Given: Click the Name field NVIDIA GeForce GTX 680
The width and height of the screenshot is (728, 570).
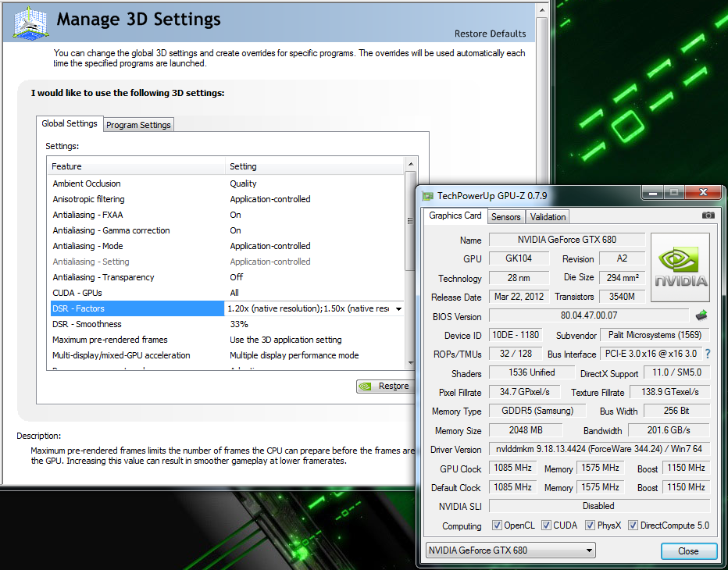Looking at the screenshot, I should pos(567,240).
